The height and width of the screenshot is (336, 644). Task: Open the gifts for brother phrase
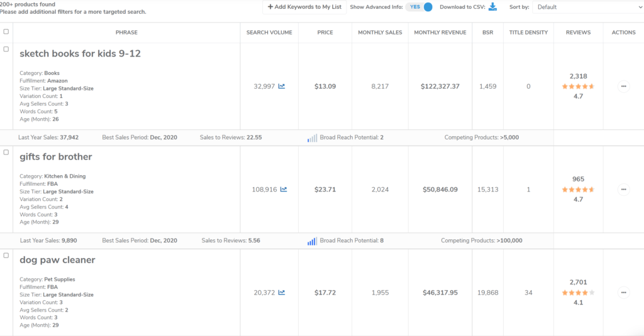[56, 157]
